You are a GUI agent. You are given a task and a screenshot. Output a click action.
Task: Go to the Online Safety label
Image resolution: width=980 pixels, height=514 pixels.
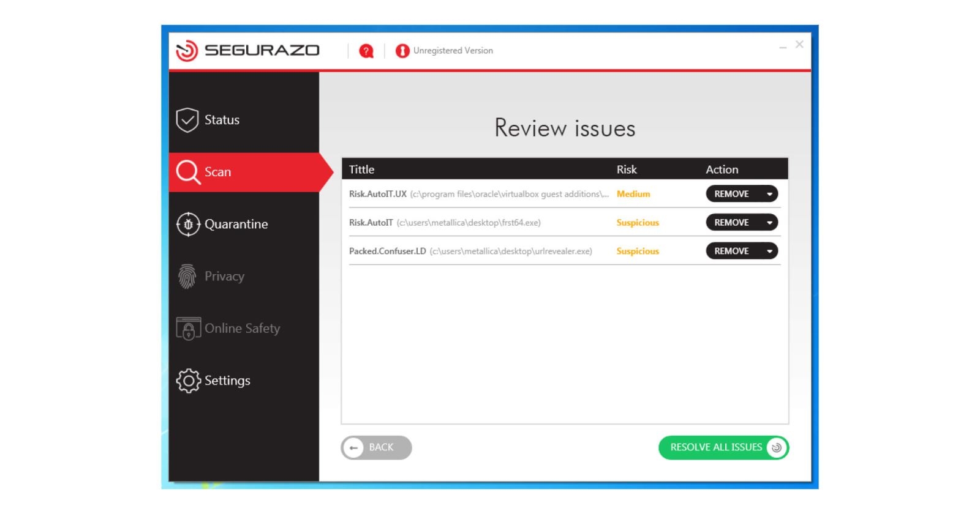tap(242, 329)
